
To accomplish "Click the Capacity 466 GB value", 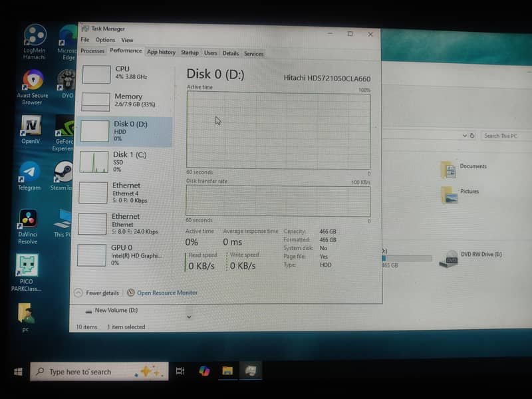I will pos(328,231).
